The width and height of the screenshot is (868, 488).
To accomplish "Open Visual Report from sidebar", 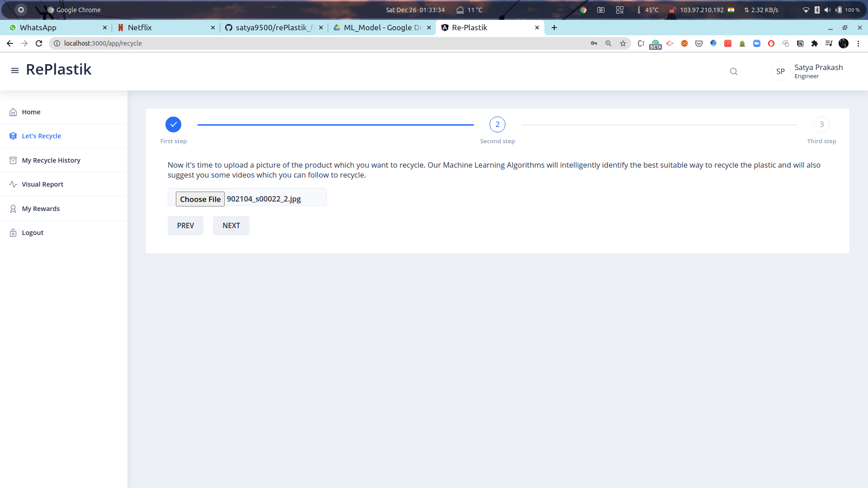I will [x=42, y=184].
